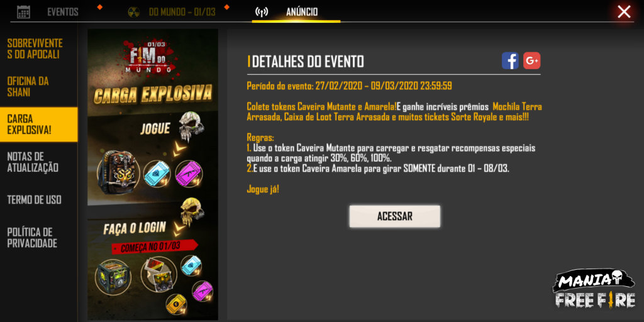Click the radiation icon beside Do Mundo
This screenshot has height=322, width=644.
tap(134, 11)
